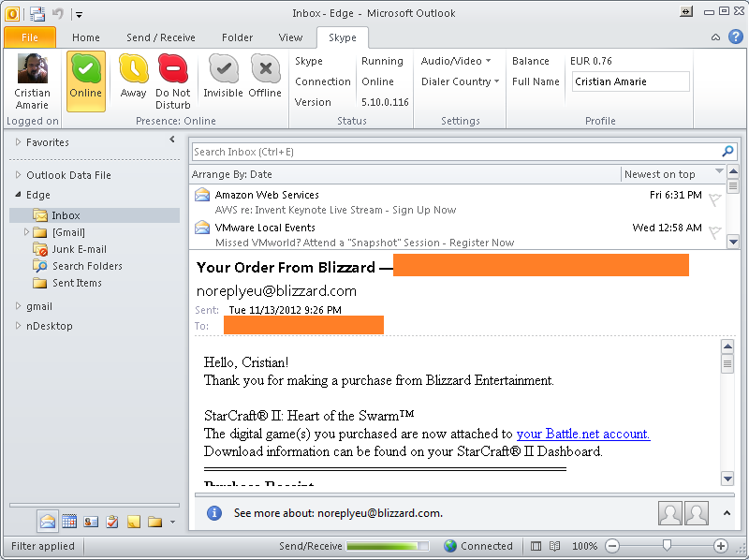Open Outlook Help question mark
The image size is (749, 560).
(735, 37)
